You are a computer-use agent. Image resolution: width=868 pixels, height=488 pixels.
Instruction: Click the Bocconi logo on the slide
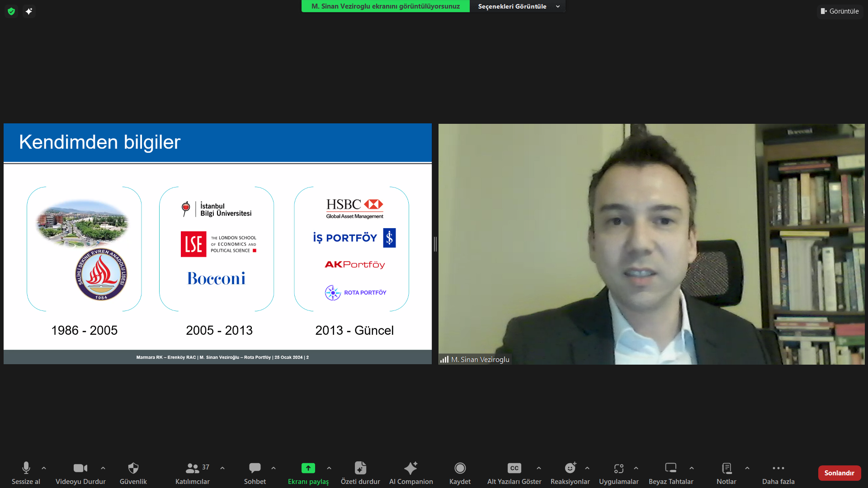click(217, 278)
